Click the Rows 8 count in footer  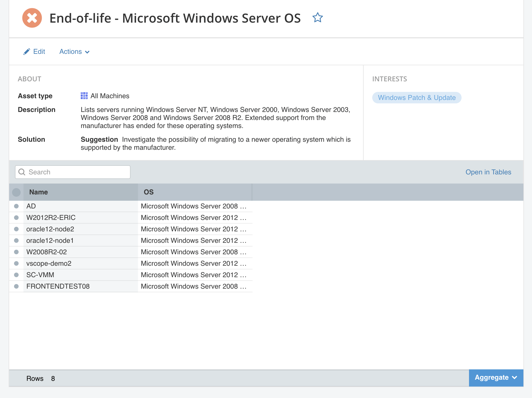coord(41,379)
